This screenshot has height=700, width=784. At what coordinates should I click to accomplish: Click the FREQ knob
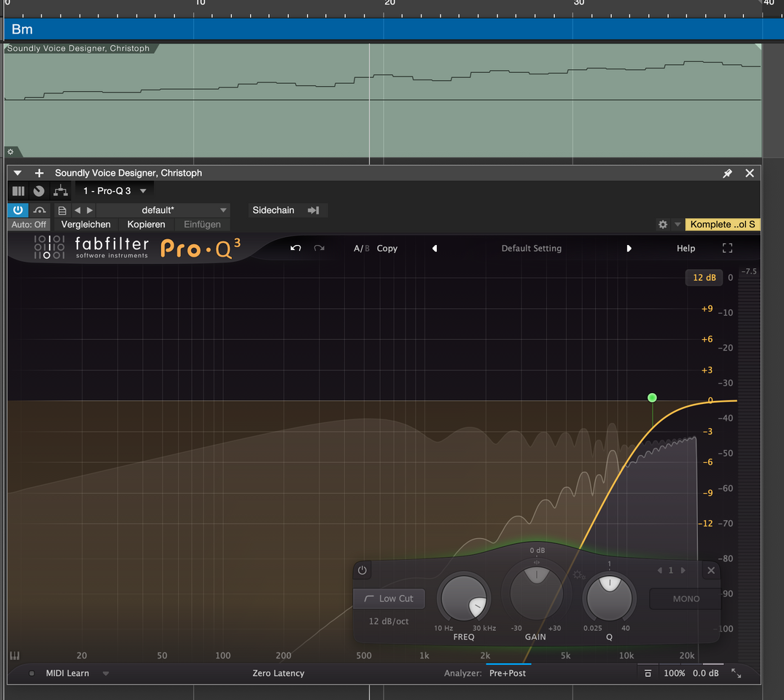pyautogui.click(x=464, y=599)
